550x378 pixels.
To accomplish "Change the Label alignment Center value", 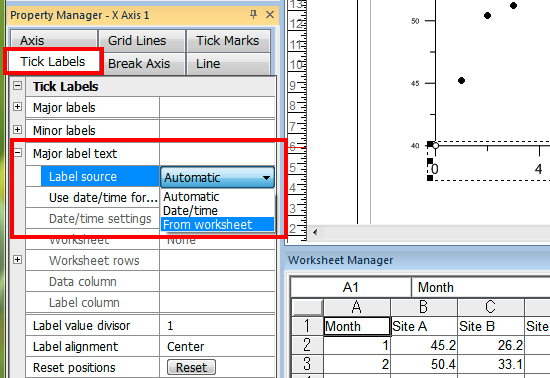I will pos(217,347).
